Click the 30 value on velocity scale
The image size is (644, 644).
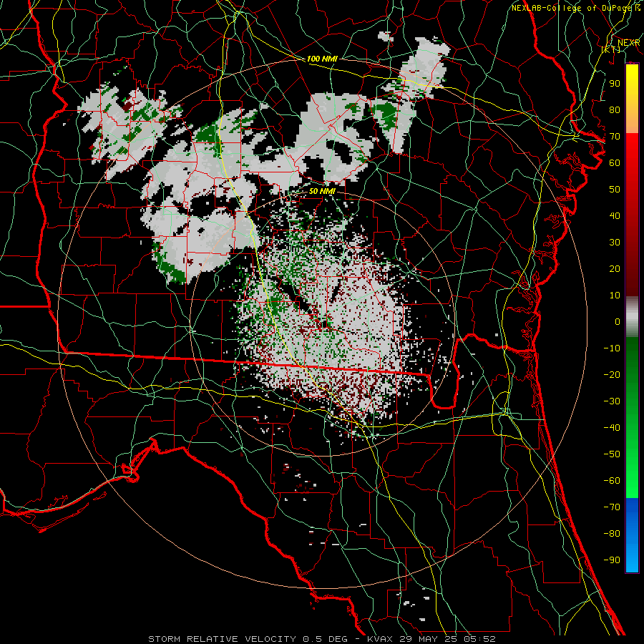click(x=615, y=243)
